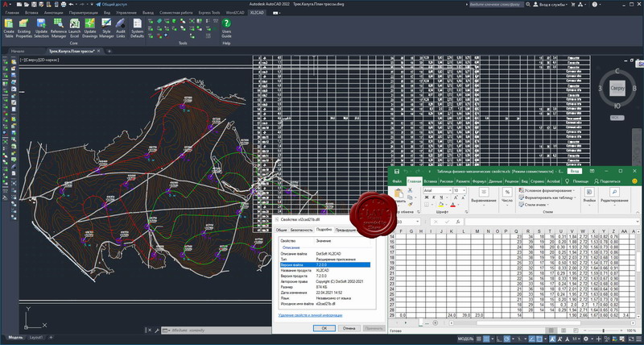Click the Plot print icon in quick access toolbar
This screenshot has height=345, width=644.
(63, 4)
